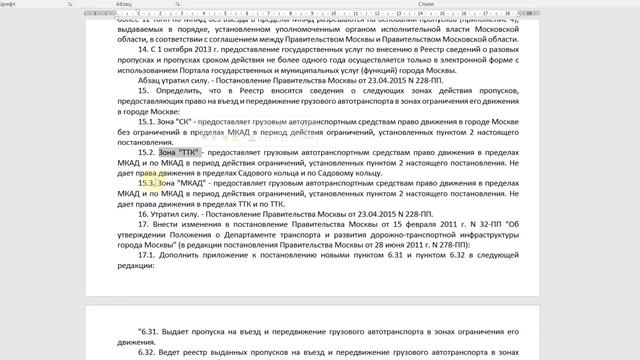Click the line "в городе Москве:"
640x360 pixels.
[149, 111]
